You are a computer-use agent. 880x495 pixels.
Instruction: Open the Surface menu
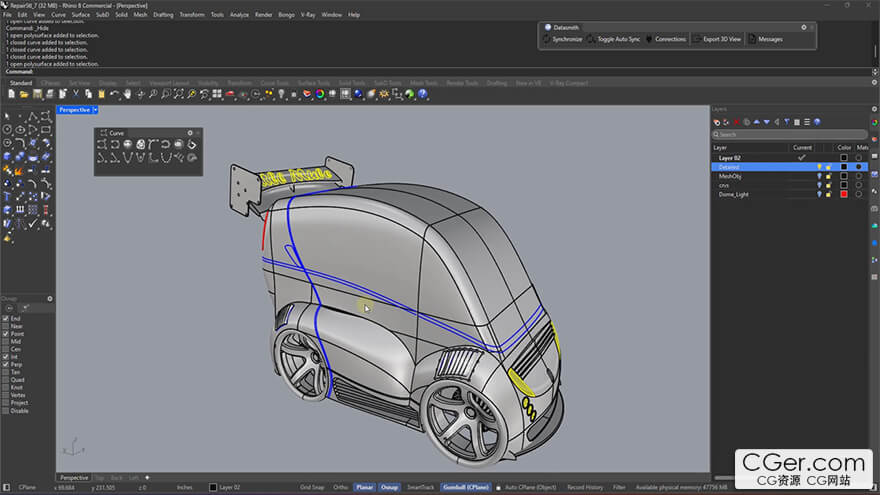(81, 15)
